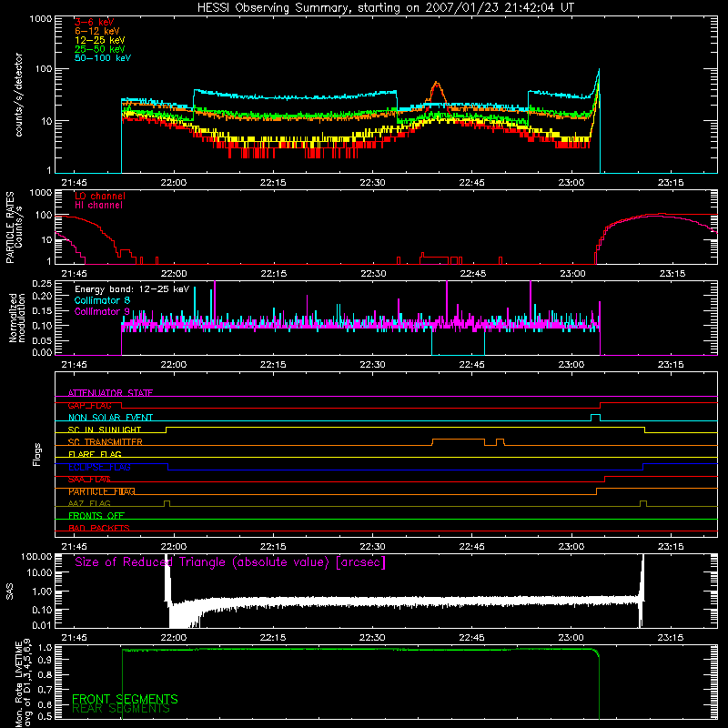Click the HESSI Observing Summary plot title
The width and height of the screenshot is (728, 728).
pyautogui.click(x=385, y=8)
